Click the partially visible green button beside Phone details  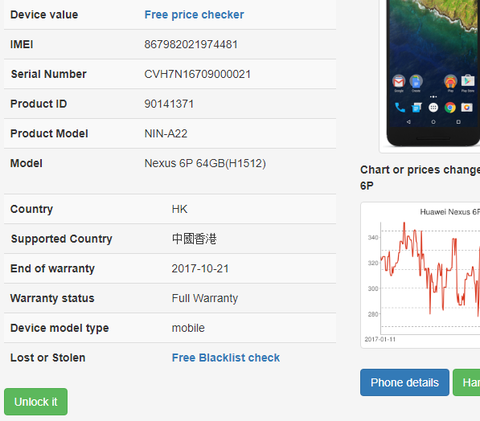466,382
